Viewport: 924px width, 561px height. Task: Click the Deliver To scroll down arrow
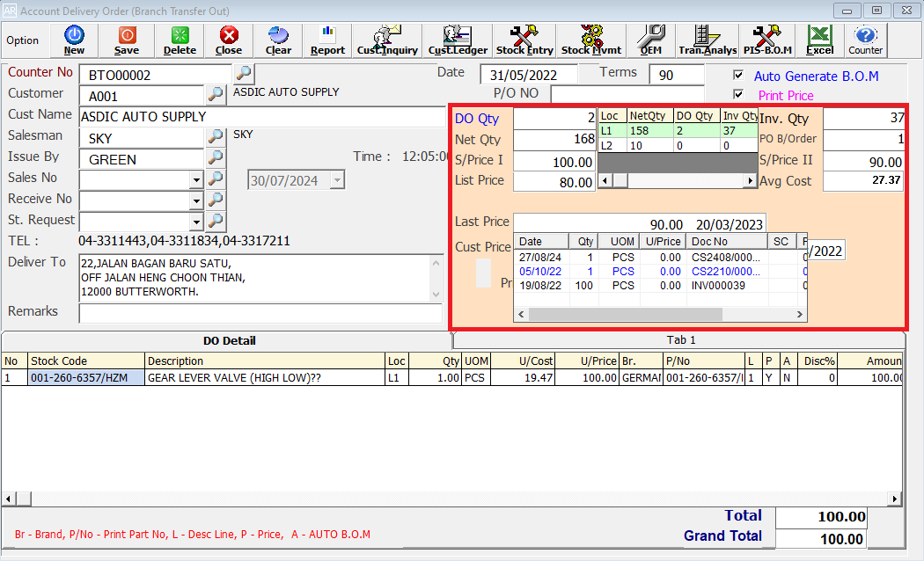click(x=436, y=295)
